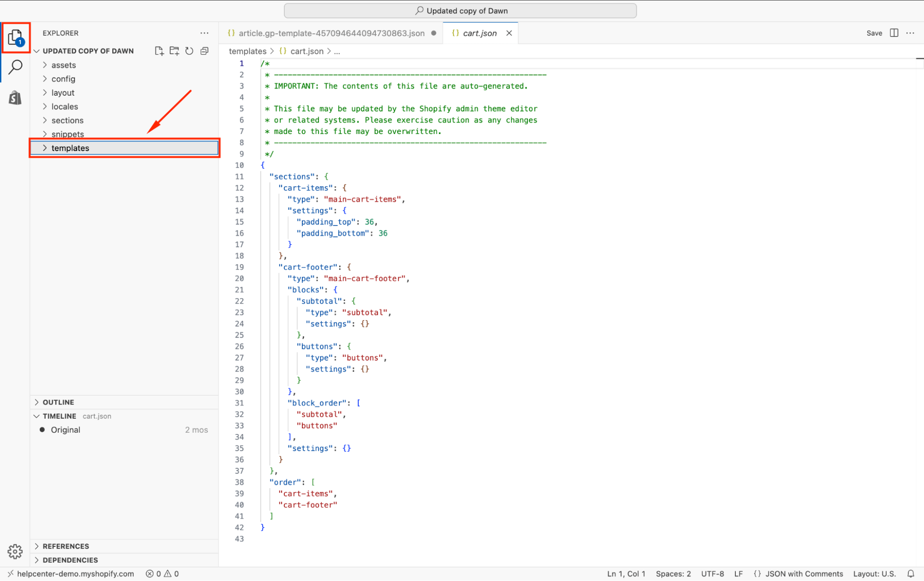Open the Manage gear icon
Viewport: 924px width, 581px height.
[15, 551]
